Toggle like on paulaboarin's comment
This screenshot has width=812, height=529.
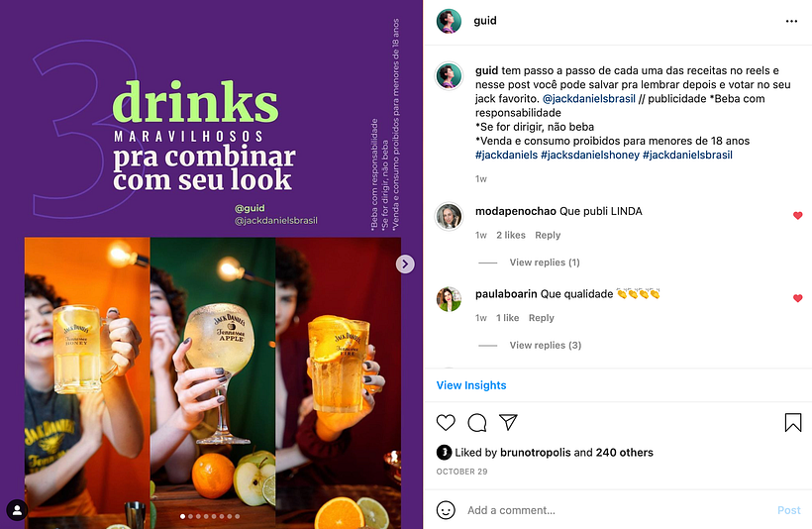tap(797, 298)
